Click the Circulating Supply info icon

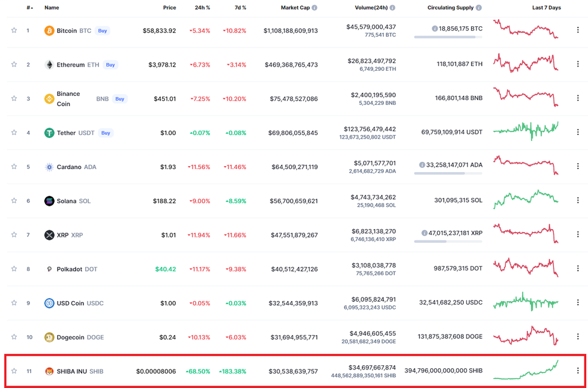pos(479,8)
